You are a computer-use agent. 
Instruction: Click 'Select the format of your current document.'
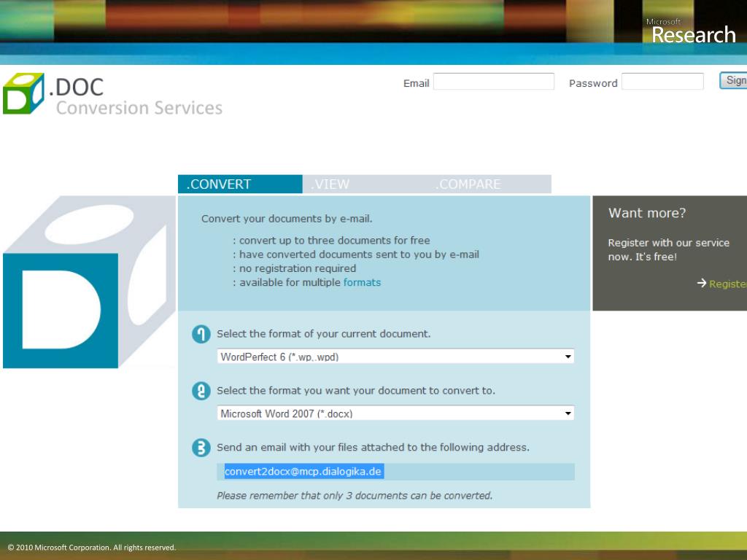point(323,334)
